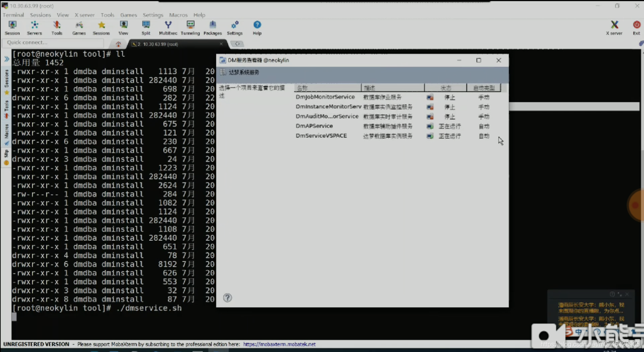Image resolution: width=644 pixels, height=352 pixels.
Task: Open the Tools toolbar icon
Action: (57, 28)
